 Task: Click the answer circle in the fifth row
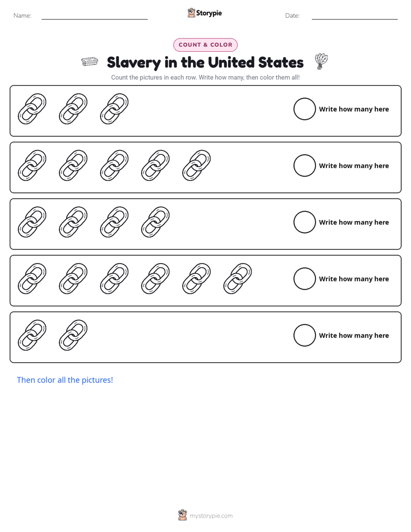coord(305,335)
